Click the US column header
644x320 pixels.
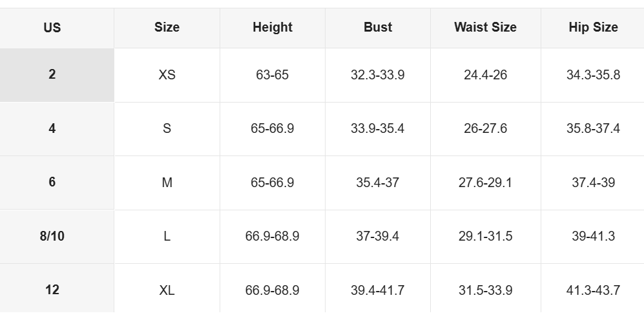click(x=52, y=28)
